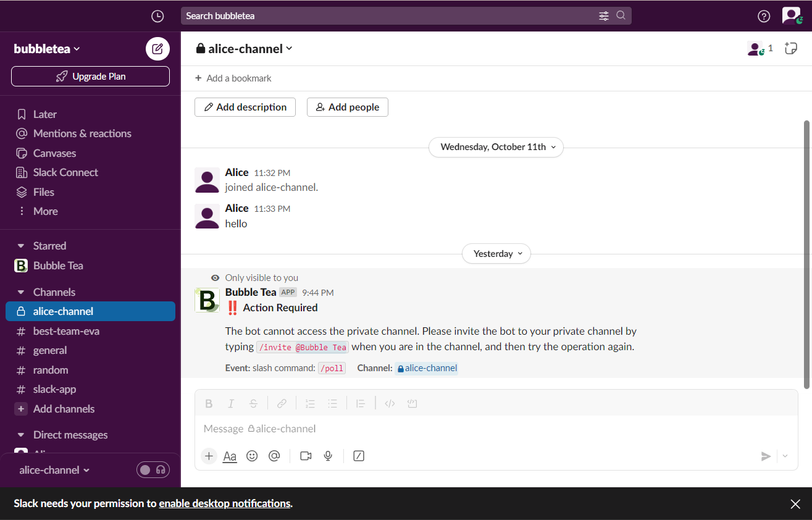Click the alice-channel link in bot message

pyautogui.click(x=427, y=368)
